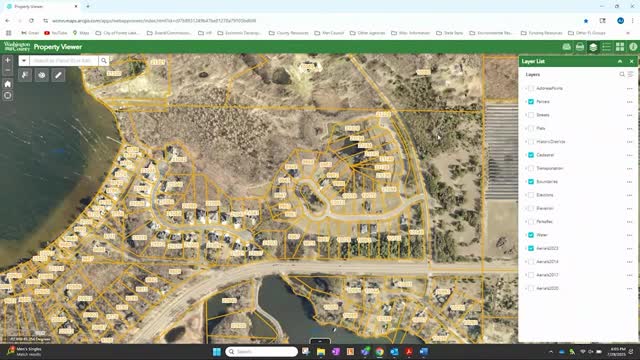Open the search source dropdown arrow
Image resolution: width=640 pixels, height=360 pixels.
pos(24,60)
